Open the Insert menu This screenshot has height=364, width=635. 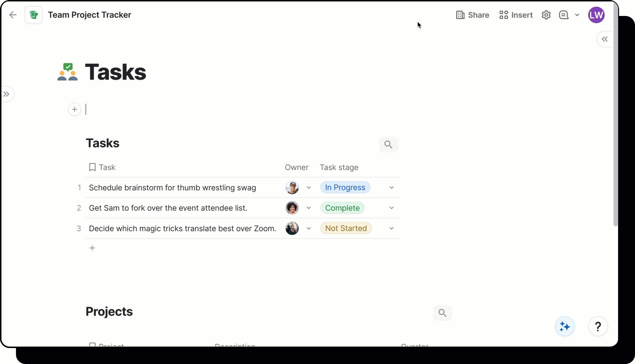[x=516, y=15]
